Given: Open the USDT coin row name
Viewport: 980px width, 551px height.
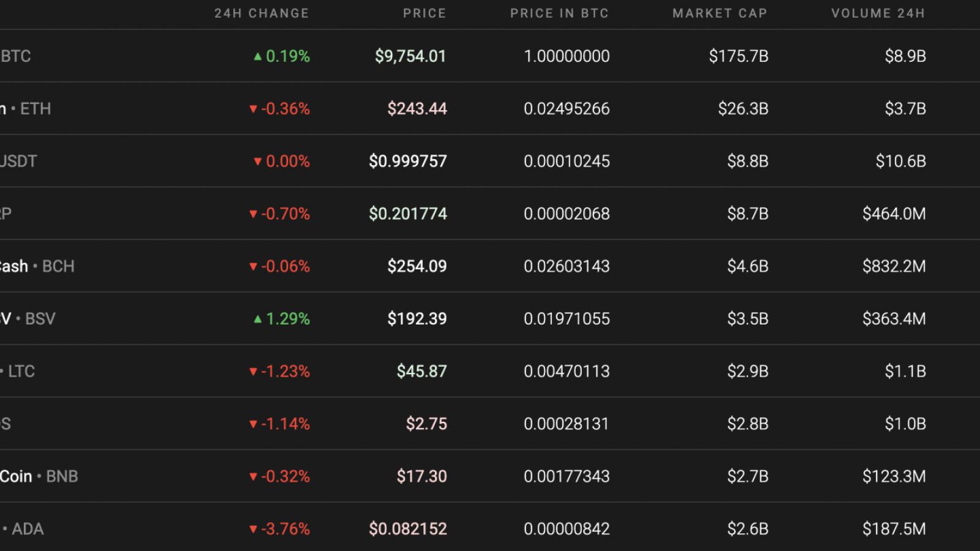Looking at the screenshot, I should [18, 162].
